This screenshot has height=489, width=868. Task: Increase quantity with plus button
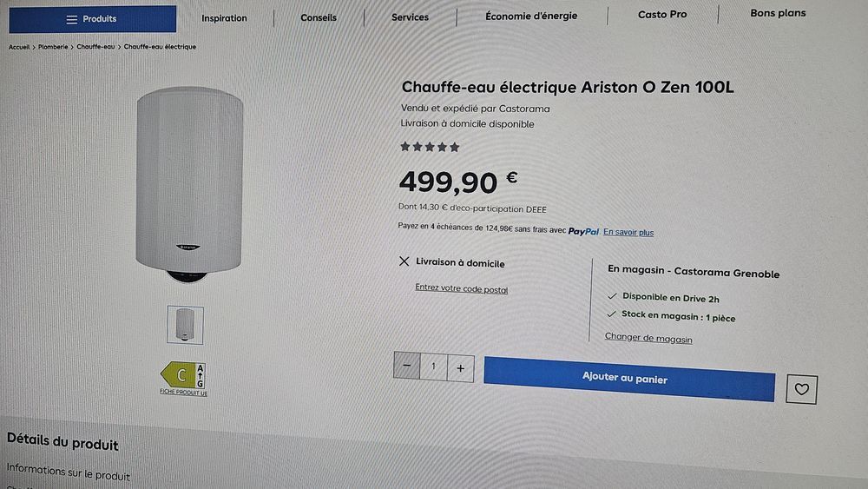(460, 368)
